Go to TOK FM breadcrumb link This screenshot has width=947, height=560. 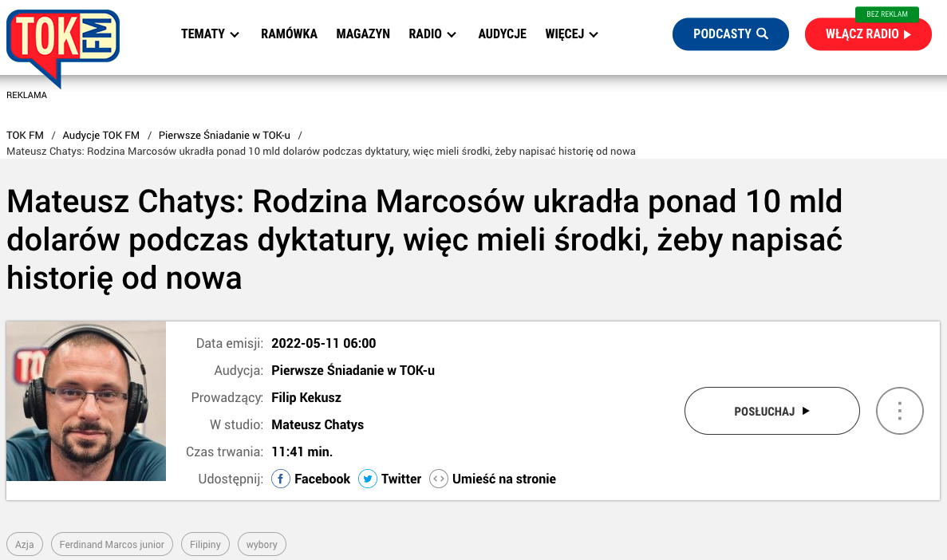point(25,136)
